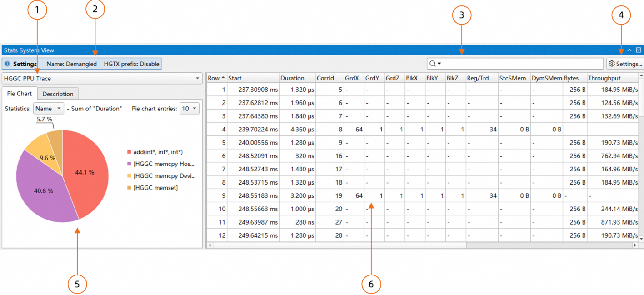Click the HGTX prefix: Disable text
644x295 pixels.
point(131,64)
